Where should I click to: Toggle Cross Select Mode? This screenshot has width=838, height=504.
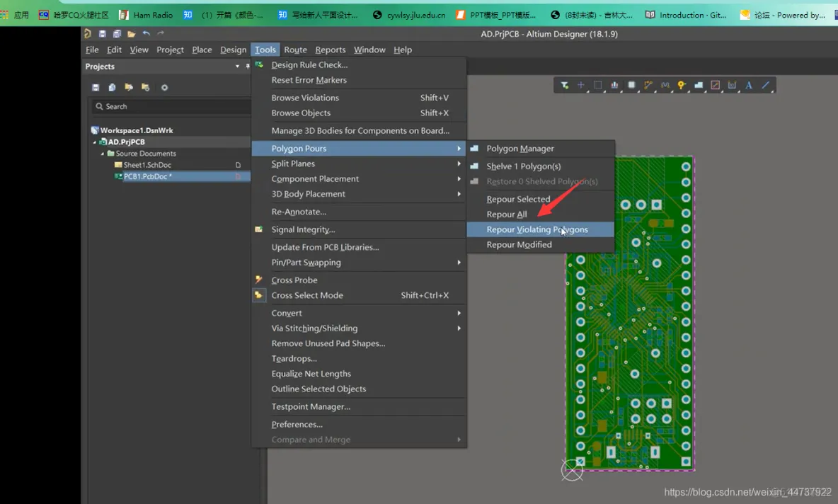coord(359,295)
